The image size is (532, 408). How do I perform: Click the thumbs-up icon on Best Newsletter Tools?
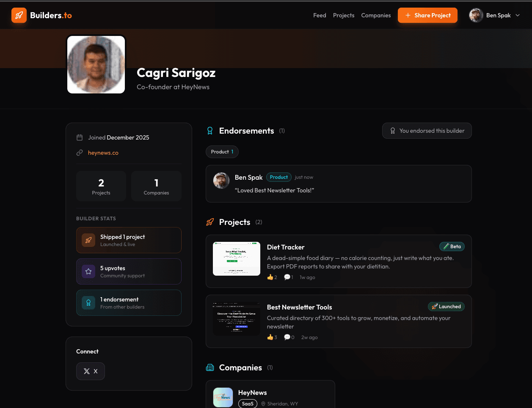270,337
